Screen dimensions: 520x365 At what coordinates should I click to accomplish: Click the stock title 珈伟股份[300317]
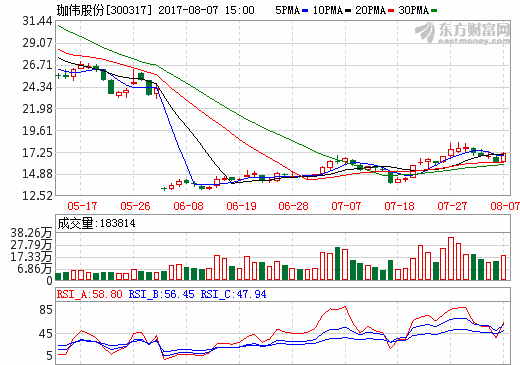click(104, 10)
